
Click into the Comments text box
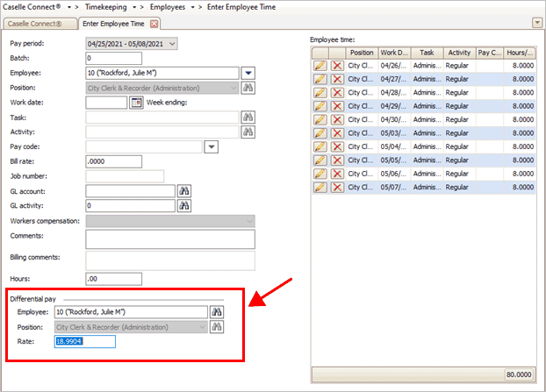(169, 239)
